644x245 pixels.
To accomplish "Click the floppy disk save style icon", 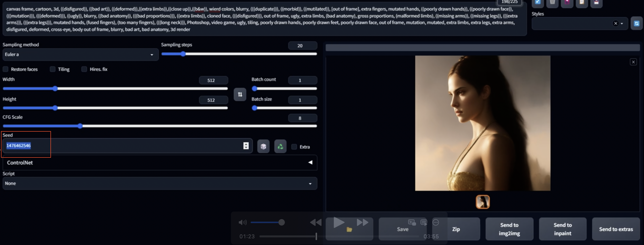I will point(596,2).
